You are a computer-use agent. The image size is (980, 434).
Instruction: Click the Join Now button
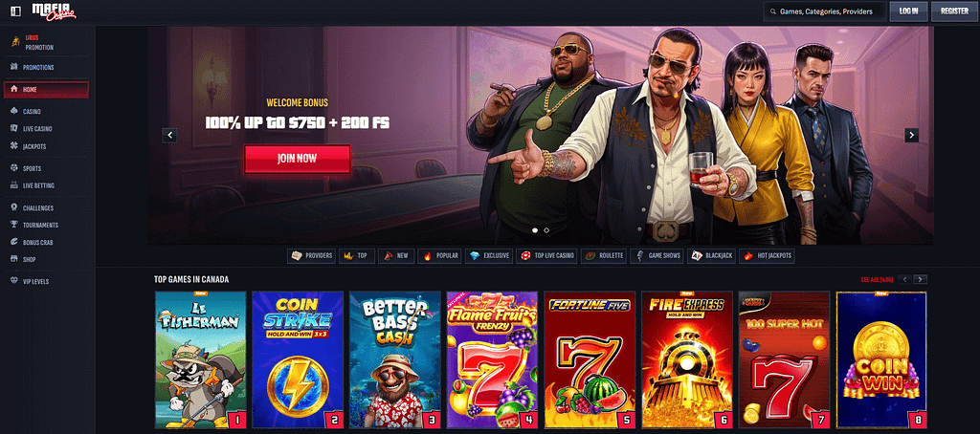pos(297,159)
